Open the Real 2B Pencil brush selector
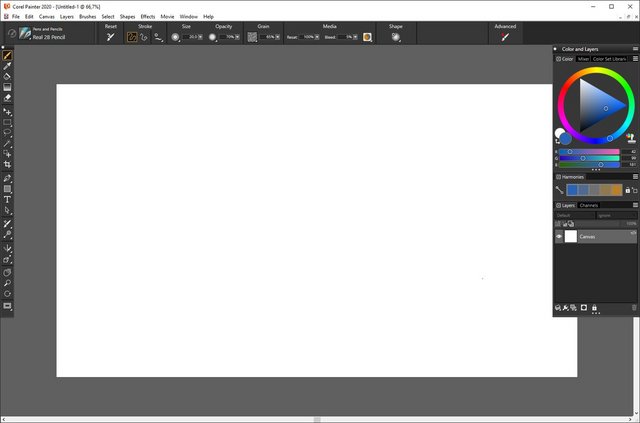The image size is (640, 423). [42, 33]
